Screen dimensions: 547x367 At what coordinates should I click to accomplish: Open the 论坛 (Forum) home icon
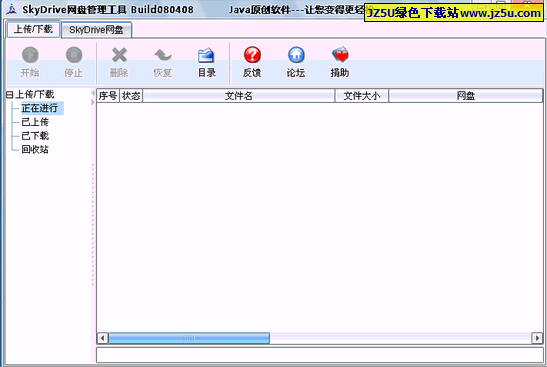click(296, 55)
